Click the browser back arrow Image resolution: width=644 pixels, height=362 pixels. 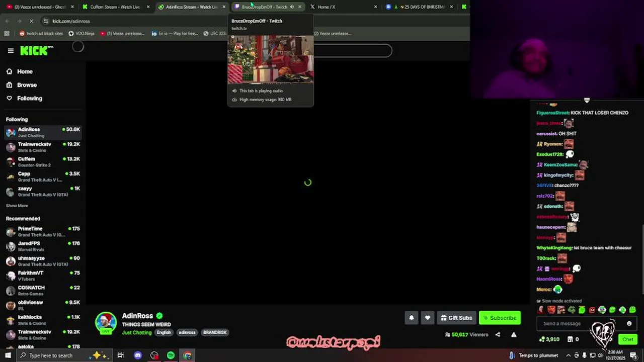[7, 21]
